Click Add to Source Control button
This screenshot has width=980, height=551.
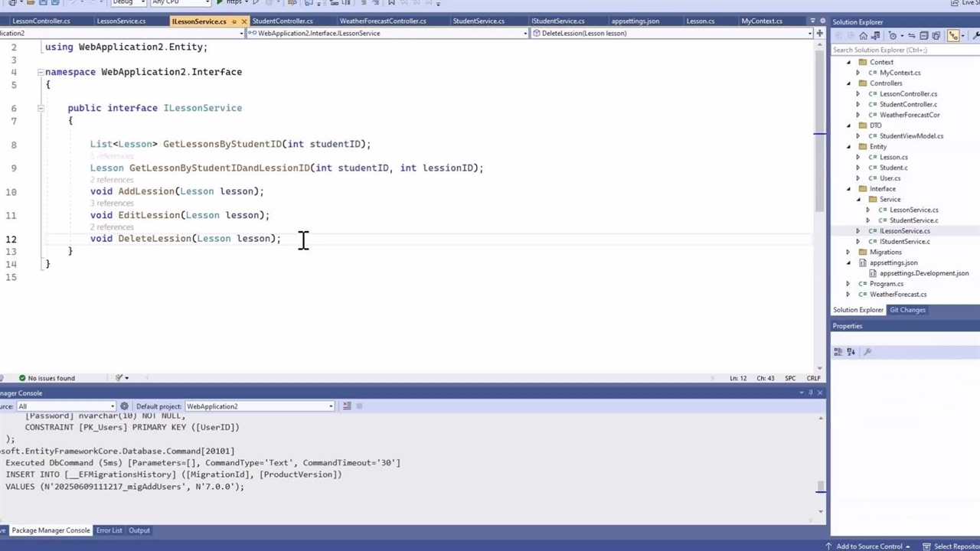click(869, 546)
